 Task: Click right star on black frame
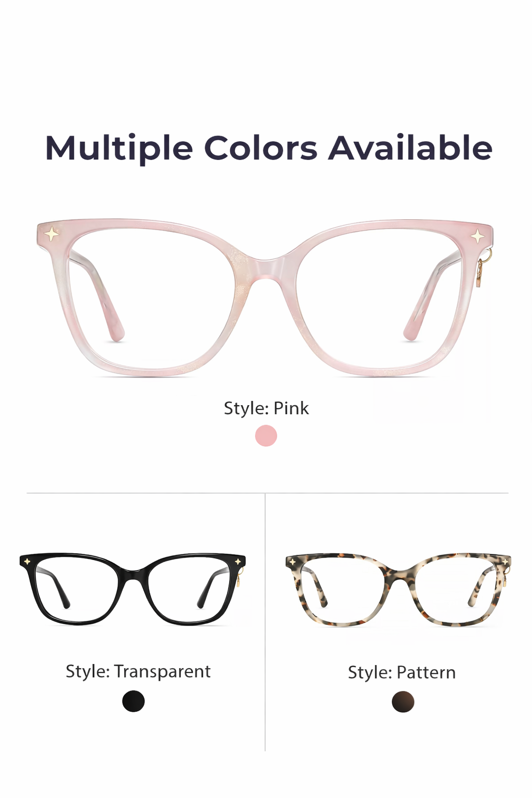coord(238,562)
